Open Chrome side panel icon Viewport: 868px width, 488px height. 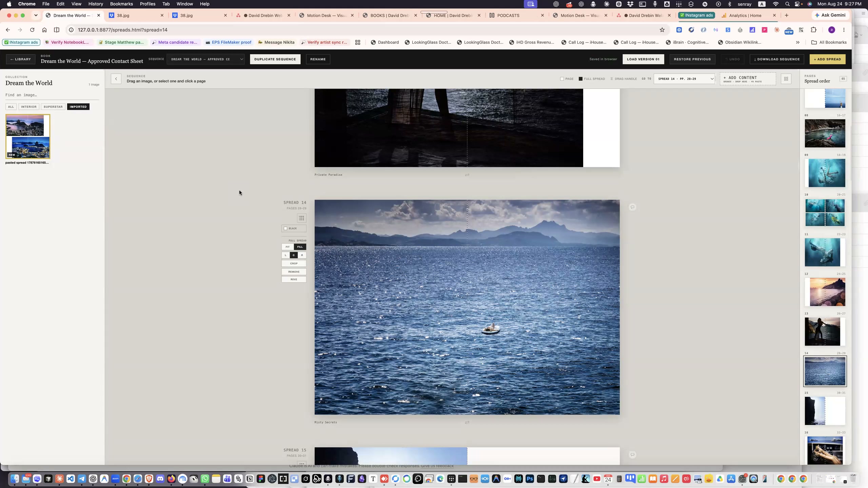pyautogui.click(x=57, y=30)
